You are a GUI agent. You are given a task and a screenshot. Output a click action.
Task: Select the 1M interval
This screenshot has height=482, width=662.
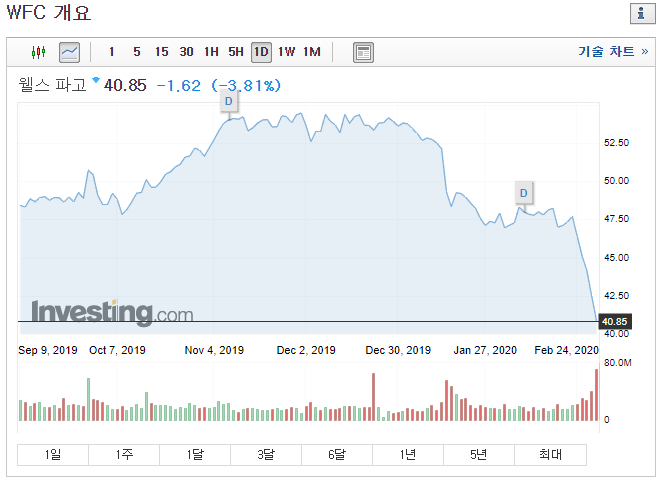click(x=312, y=52)
